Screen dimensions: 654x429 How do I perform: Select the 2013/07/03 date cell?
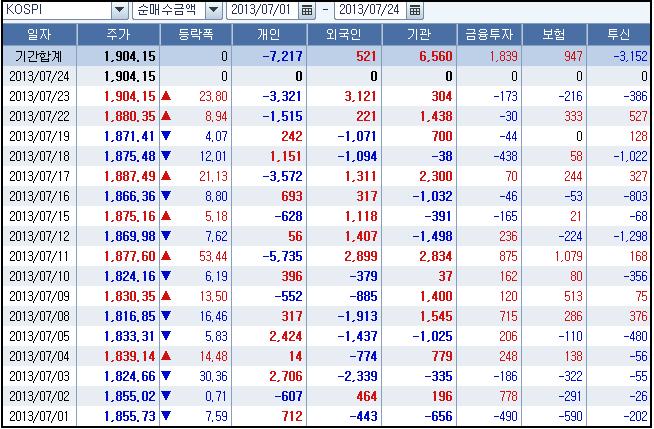click(40, 376)
